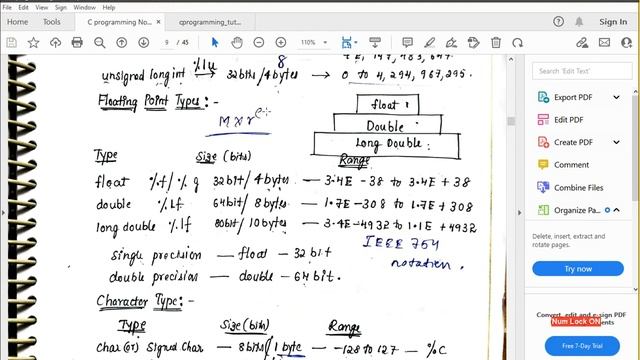Open the Edit PDF tool
Viewport: 640px width, 360px height.
pyautogui.click(x=568, y=120)
